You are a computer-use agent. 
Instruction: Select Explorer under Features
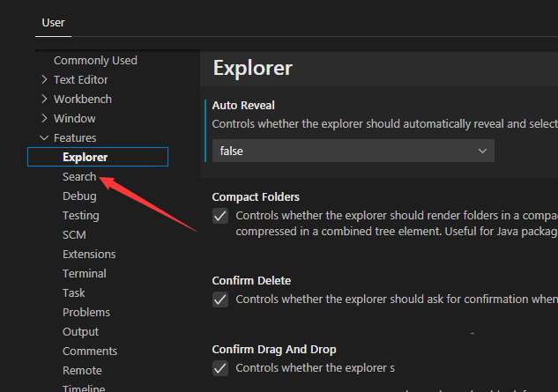tap(85, 158)
